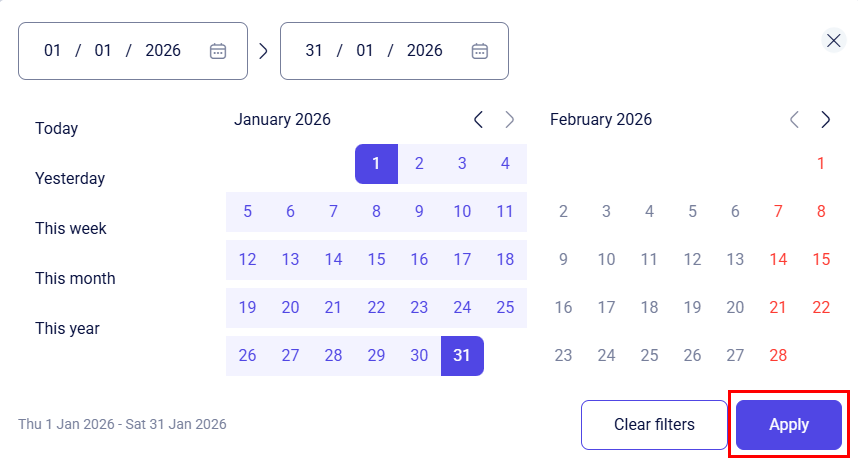This screenshot has width=858, height=468.
Task: Pick January 31 as the end date
Action: click(x=461, y=355)
